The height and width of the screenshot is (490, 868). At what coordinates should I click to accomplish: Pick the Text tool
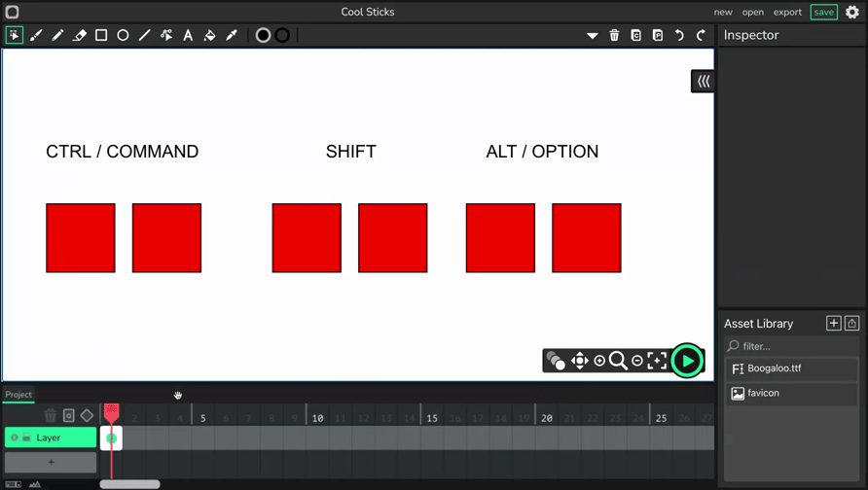pyautogui.click(x=188, y=35)
